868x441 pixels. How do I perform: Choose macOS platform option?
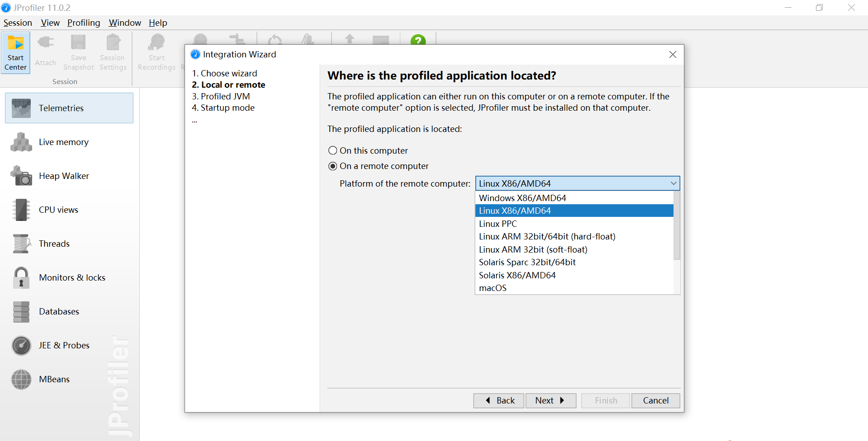point(574,288)
